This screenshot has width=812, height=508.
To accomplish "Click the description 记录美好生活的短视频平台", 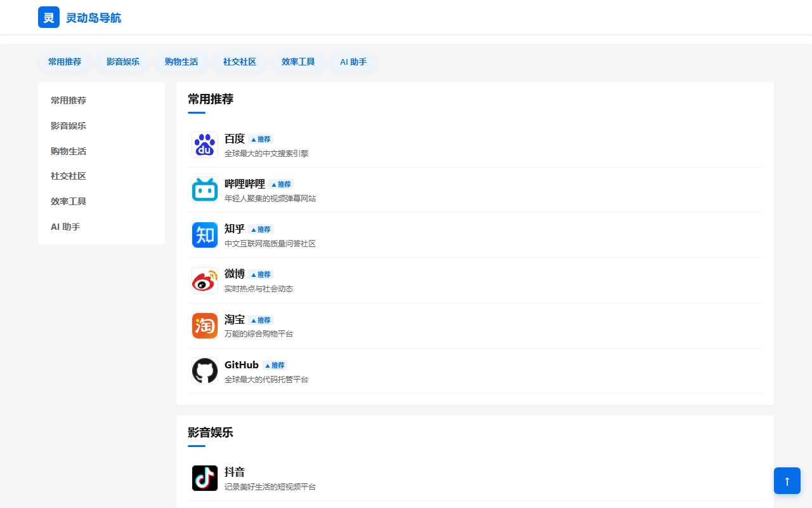I will click(270, 486).
